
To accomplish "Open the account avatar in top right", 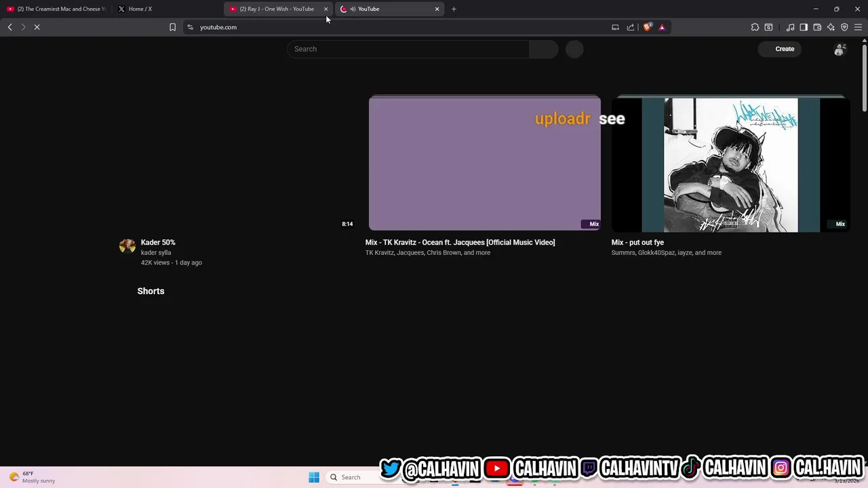I will (x=840, y=49).
